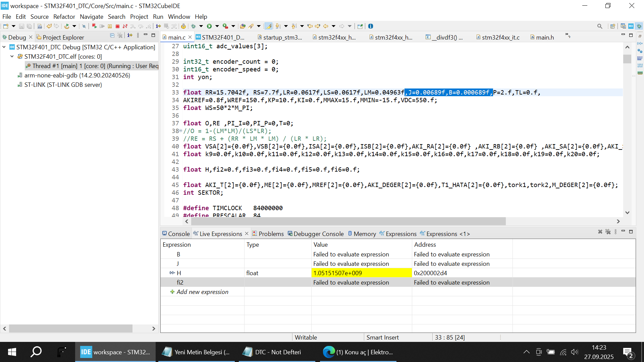Switch to Memory tab
Viewport: 644px width, 362px height.
(x=362, y=234)
